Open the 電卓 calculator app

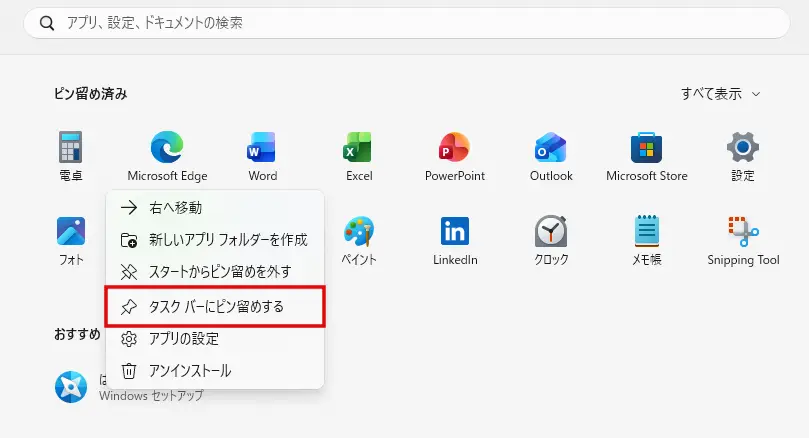pyautogui.click(x=71, y=156)
